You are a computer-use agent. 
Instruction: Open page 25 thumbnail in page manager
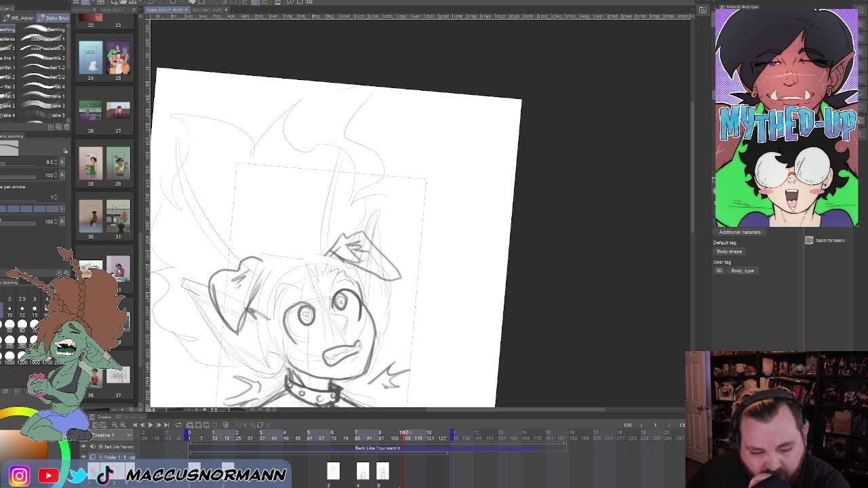[x=118, y=58]
